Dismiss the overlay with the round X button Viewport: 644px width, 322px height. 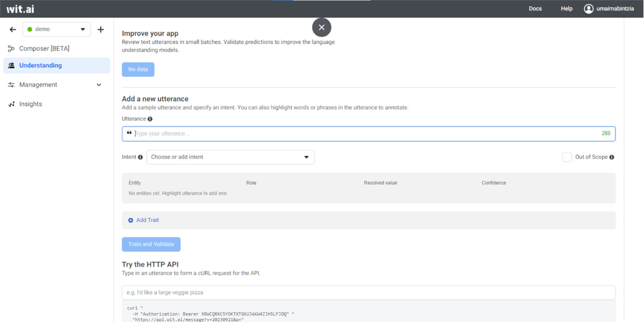(321, 28)
